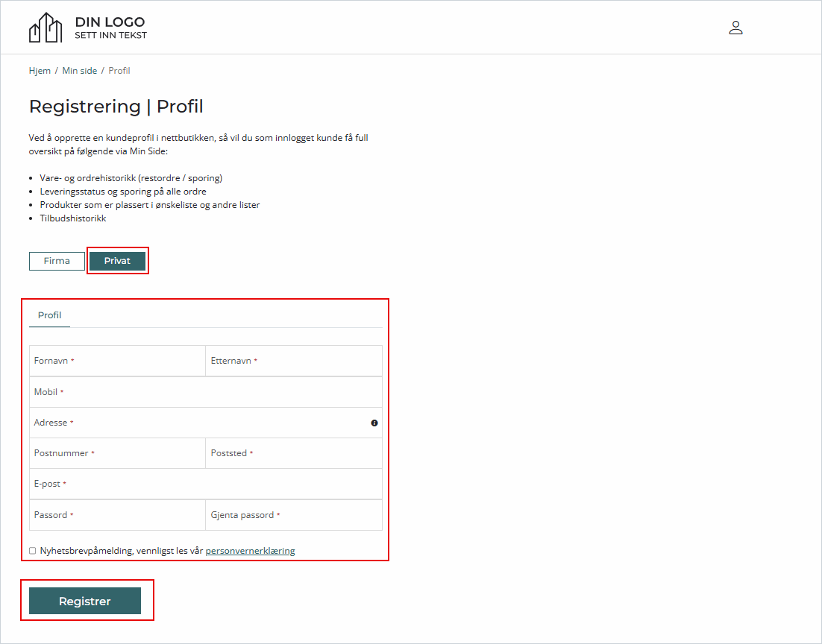The width and height of the screenshot is (822, 644).
Task: Focus the Fornavn input field
Action: pyautogui.click(x=117, y=361)
